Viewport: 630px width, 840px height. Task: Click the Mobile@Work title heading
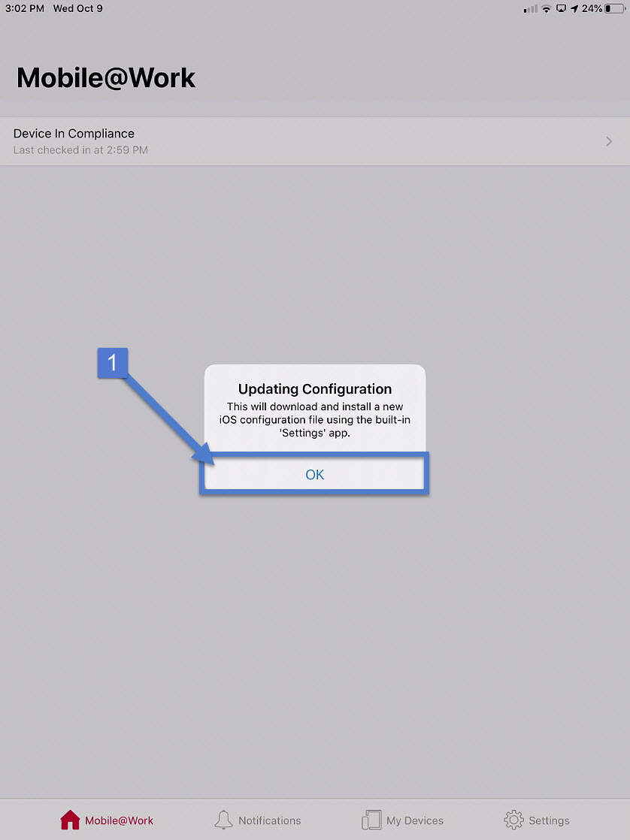[105, 77]
